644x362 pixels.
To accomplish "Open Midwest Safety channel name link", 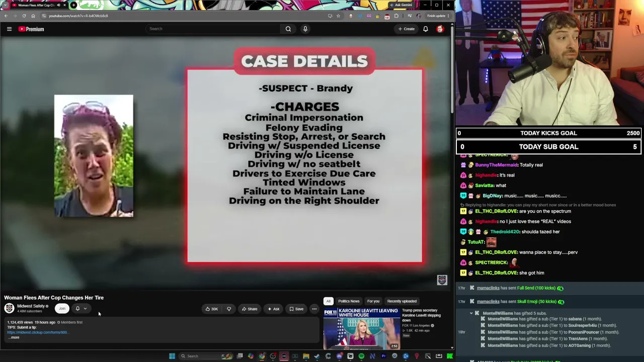I will tap(31, 306).
